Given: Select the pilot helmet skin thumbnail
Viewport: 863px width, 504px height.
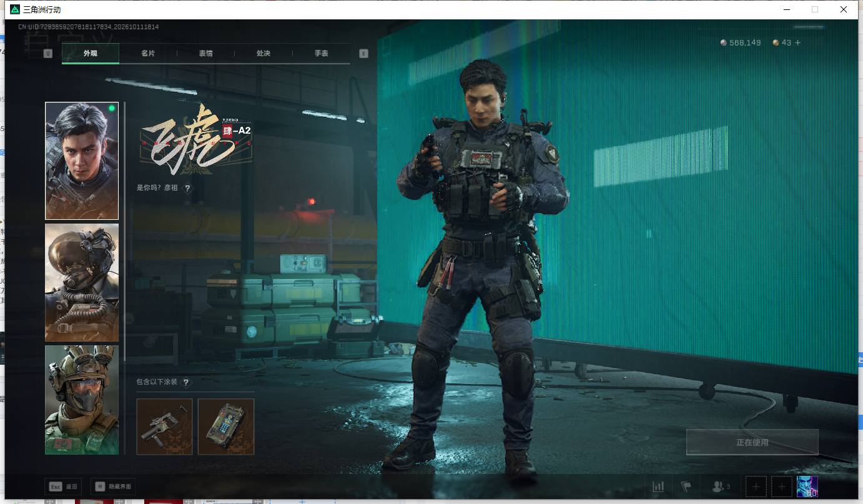Looking at the screenshot, I should 82,283.
